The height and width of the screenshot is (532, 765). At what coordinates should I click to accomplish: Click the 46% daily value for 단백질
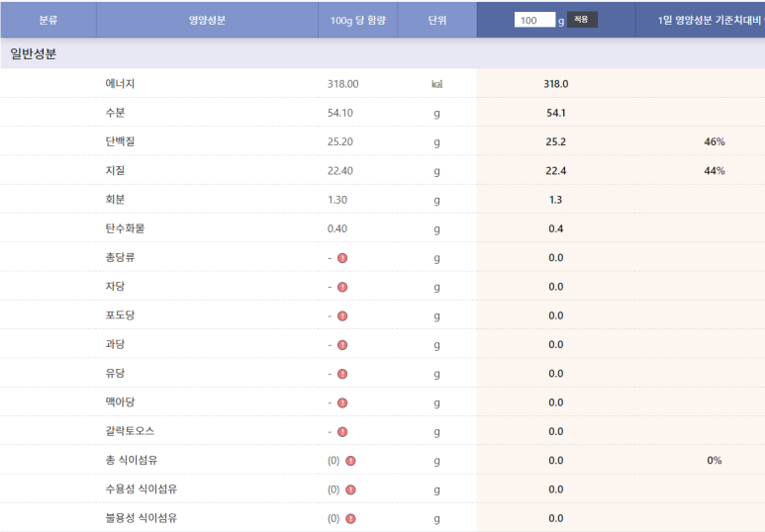pyautogui.click(x=715, y=141)
